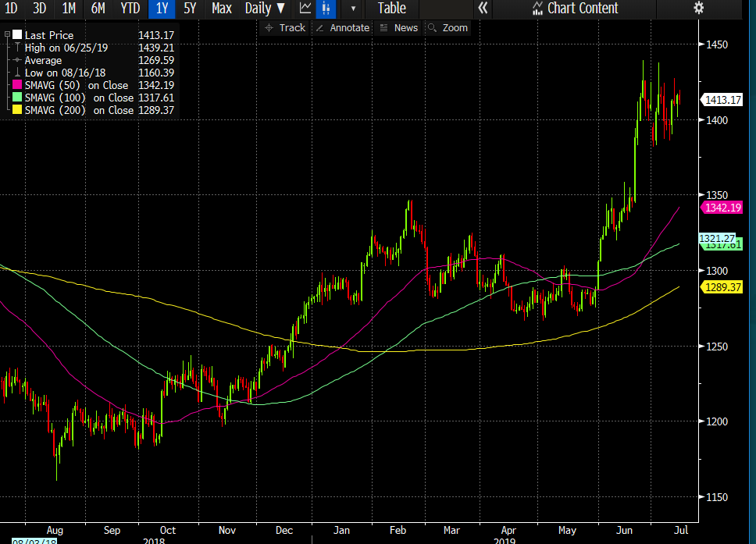Click the Max range button
This screenshot has width=756, height=544.
coord(222,9)
